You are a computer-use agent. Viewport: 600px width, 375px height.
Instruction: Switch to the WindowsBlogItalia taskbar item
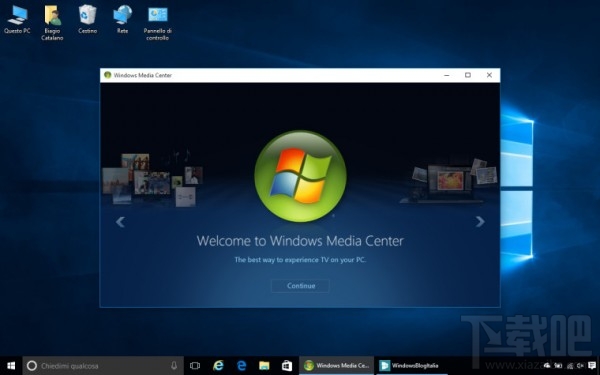[x=412, y=365]
